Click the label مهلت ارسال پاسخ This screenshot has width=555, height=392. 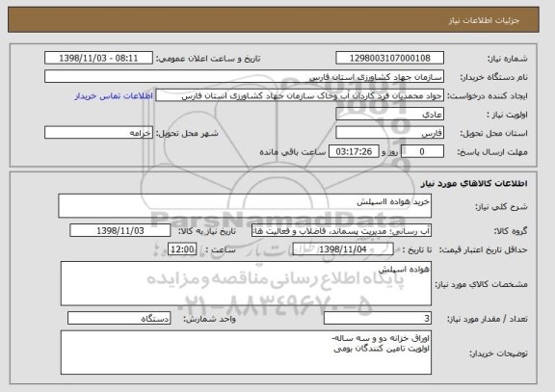(x=492, y=152)
